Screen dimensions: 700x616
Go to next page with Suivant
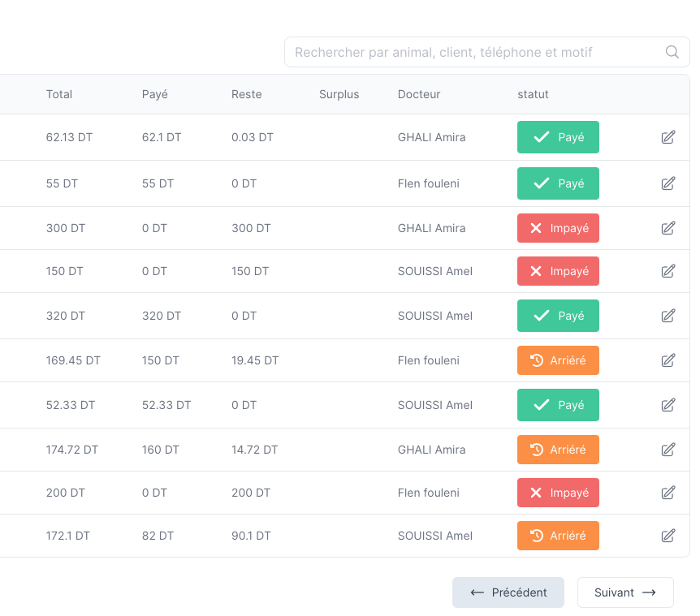click(625, 592)
